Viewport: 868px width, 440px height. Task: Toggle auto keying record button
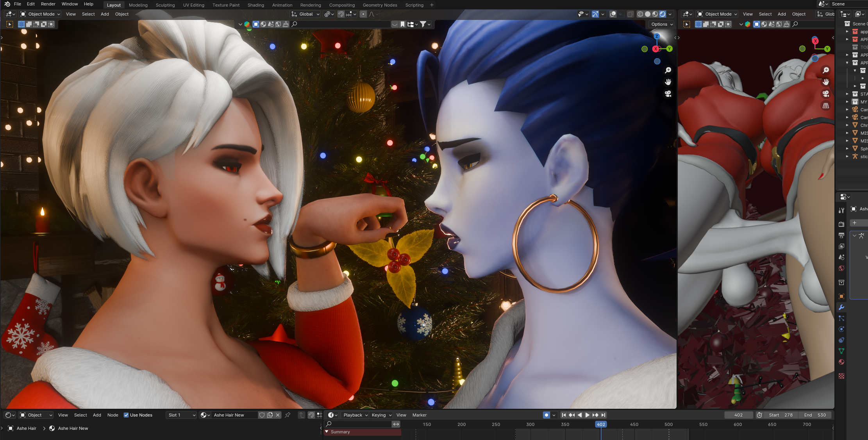click(547, 415)
